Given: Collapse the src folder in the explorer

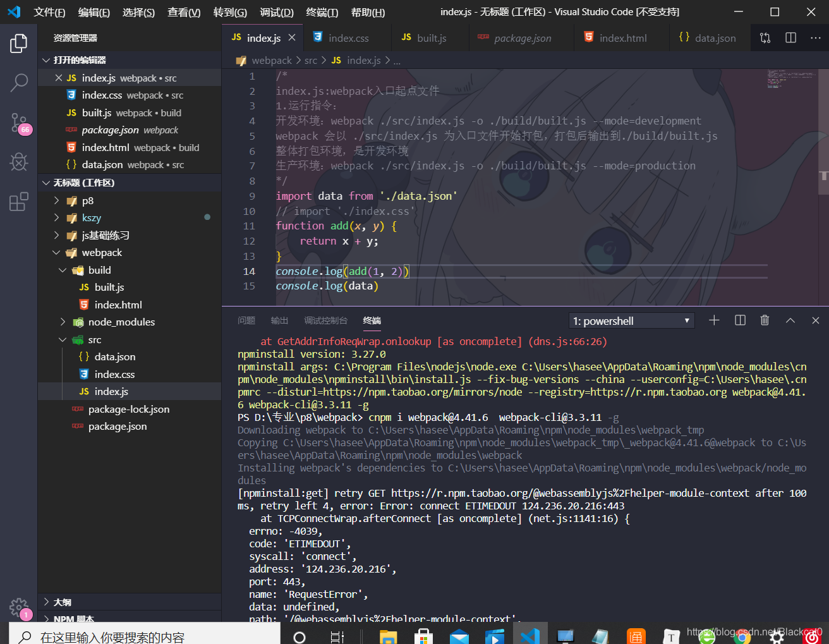Looking at the screenshot, I should pos(130,339).
